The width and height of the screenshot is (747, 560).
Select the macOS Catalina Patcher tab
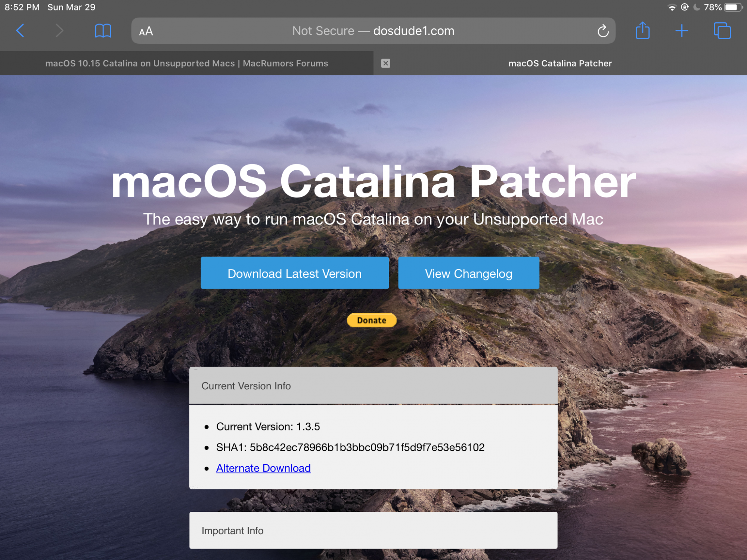(560, 63)
